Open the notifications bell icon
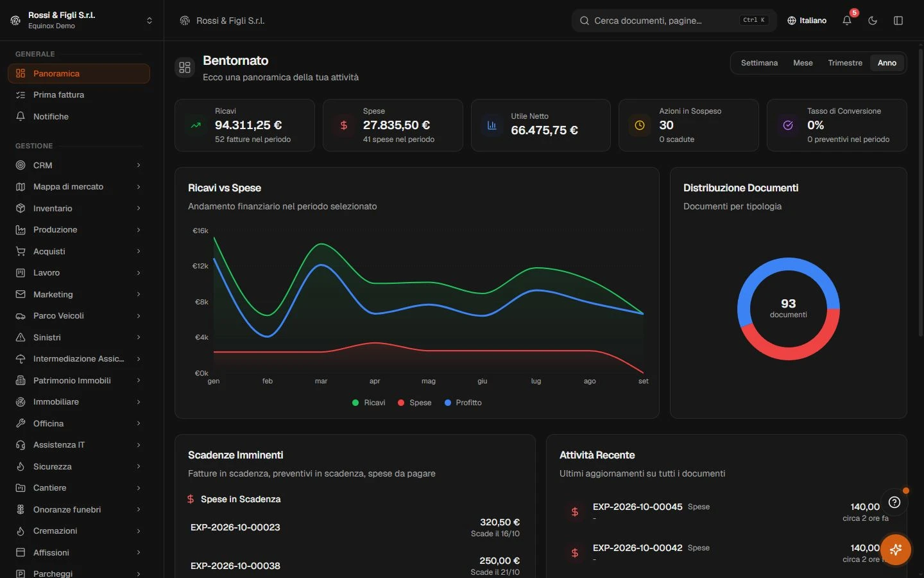This screenshot has width=924, height=578. tap(847, 21)
